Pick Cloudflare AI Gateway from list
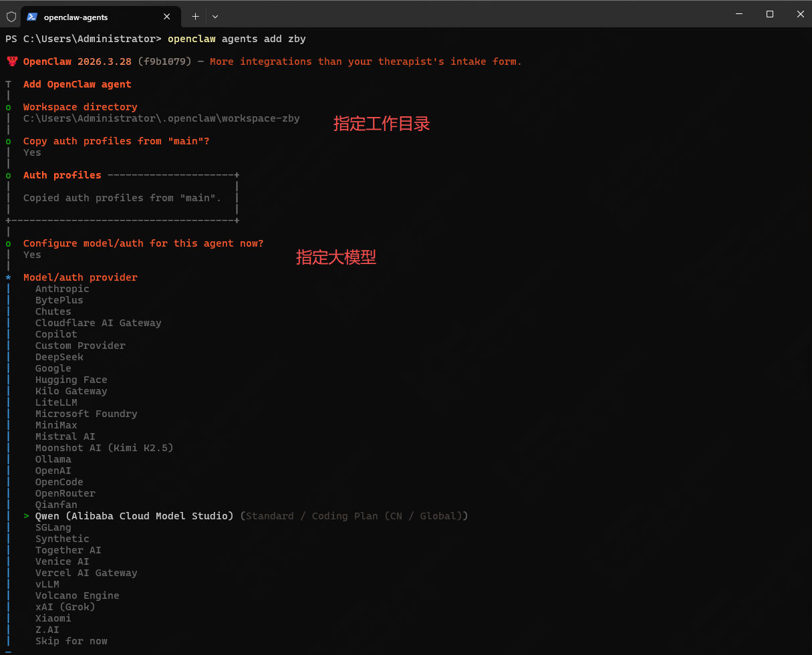Viewport: 812px width, 655px height. coord(98,323)
